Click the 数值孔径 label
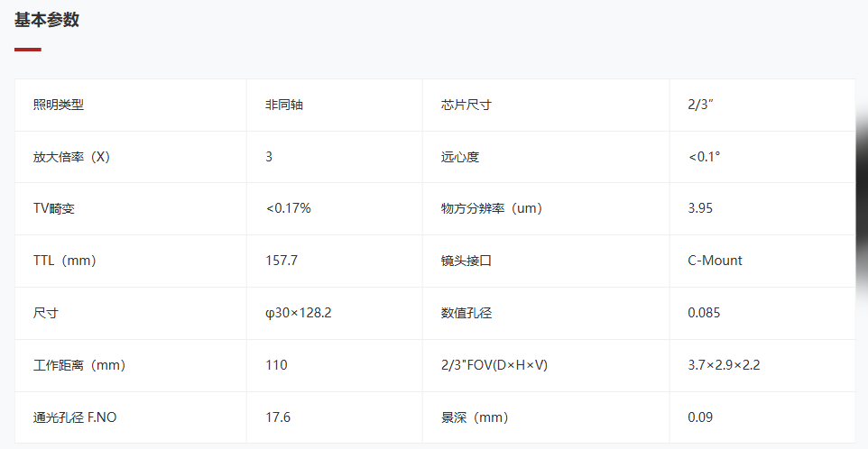 466,313
